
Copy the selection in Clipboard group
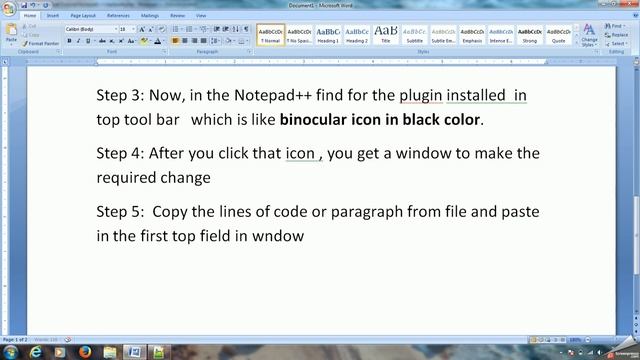[31, 35]
